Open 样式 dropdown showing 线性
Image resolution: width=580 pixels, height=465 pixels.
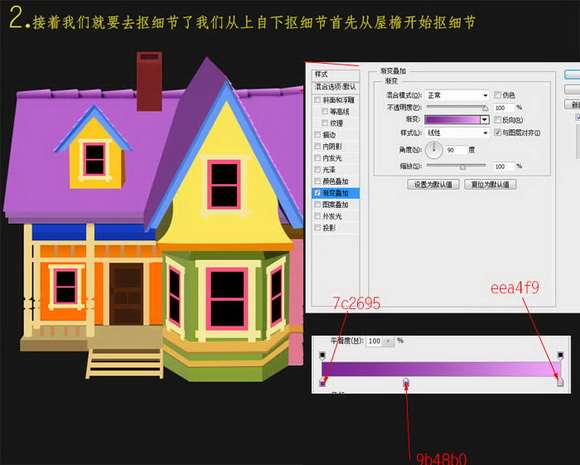(457, 132)
